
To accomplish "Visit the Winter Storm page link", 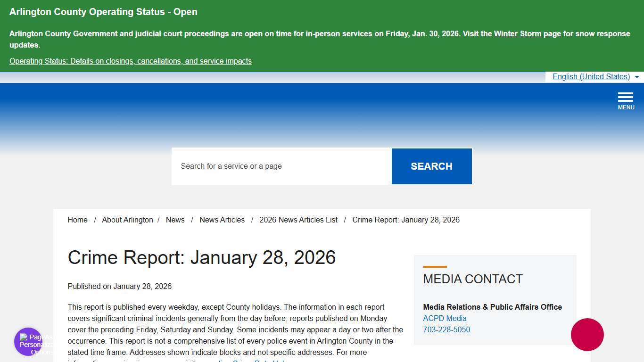I will [527, 33].
